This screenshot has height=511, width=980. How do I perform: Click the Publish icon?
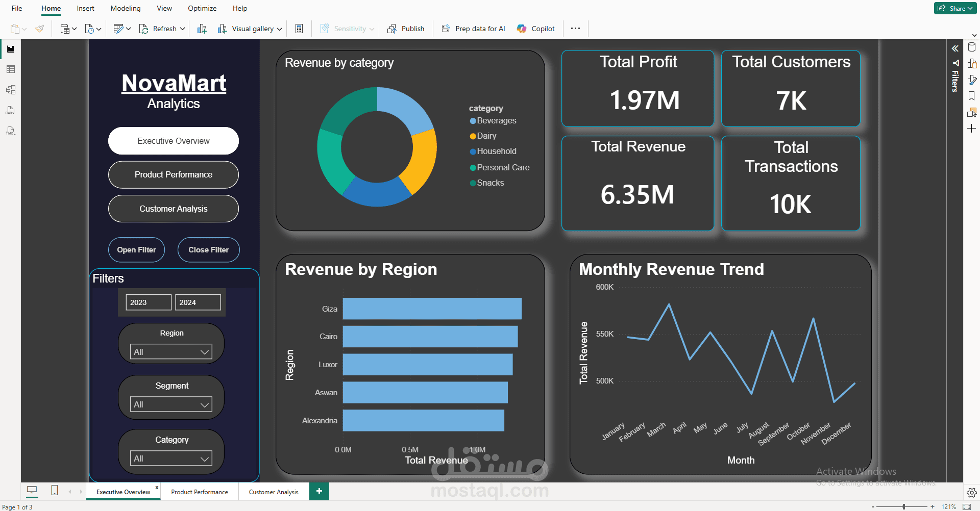[392, 29]
